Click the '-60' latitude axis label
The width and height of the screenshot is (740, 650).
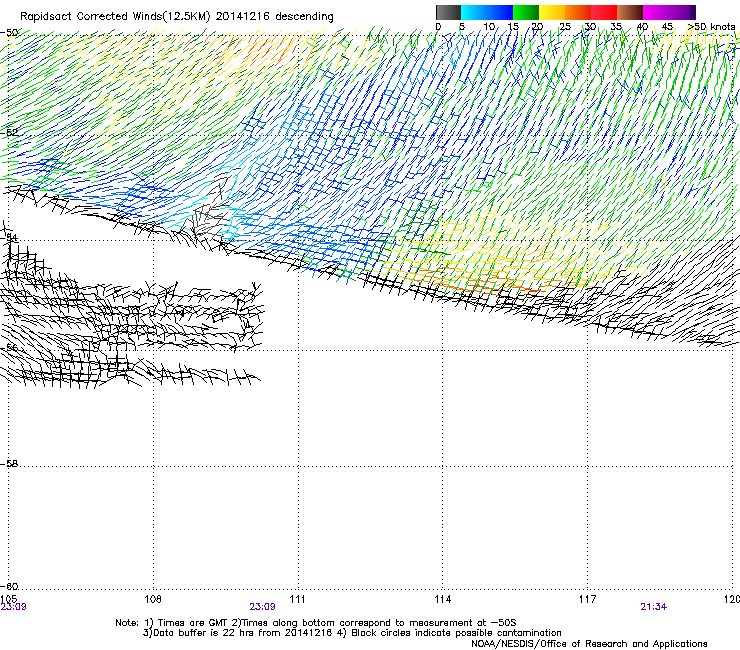pos(9,586)
